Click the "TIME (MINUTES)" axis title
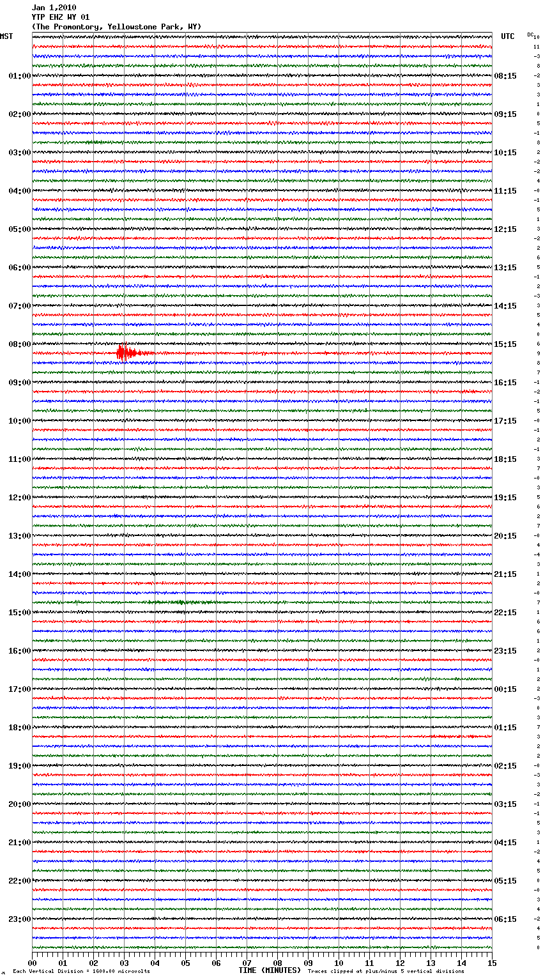The width and height of the screenshot is (543, 980). (x=270, y=970)
